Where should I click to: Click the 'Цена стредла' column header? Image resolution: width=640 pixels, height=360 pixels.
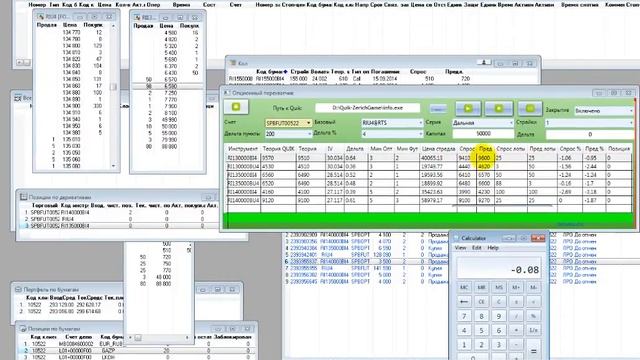tap(438, 149)
